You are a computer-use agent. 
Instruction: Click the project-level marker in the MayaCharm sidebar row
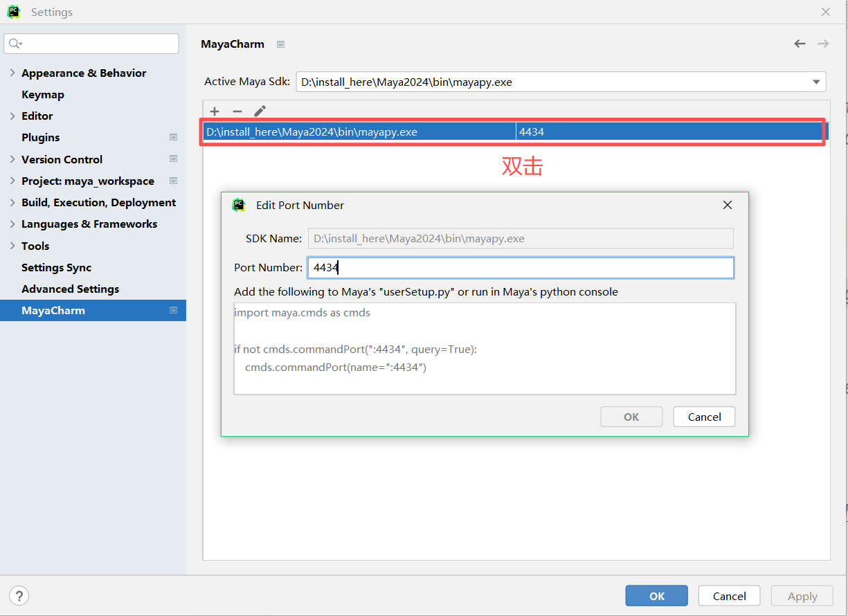click(174, 311)
